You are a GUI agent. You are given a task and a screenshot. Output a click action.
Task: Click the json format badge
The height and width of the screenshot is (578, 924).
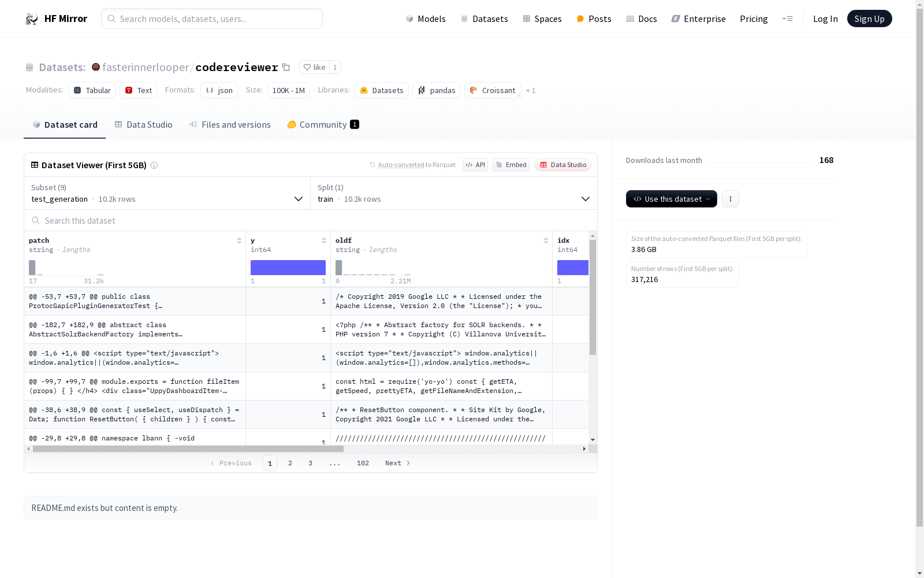click(219, 90)
